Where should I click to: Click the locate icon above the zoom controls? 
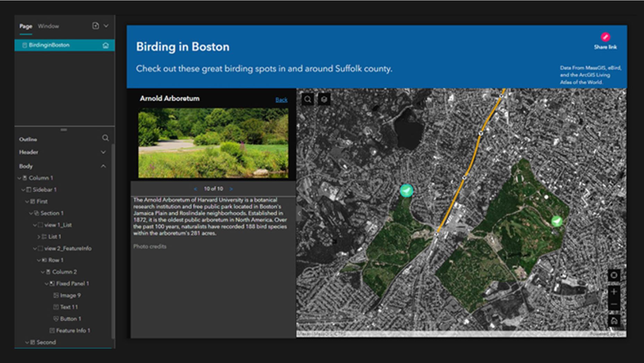[614, 275]
